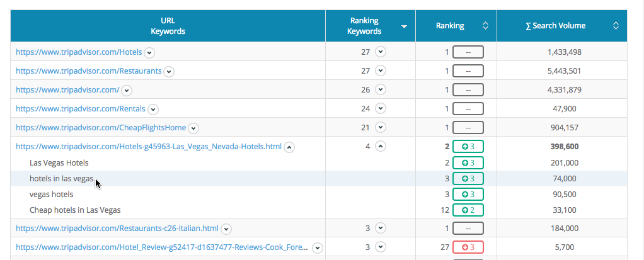
Task: Expand ranking keywords chevron in Hotel_Review row
Action: coord(381,247)
